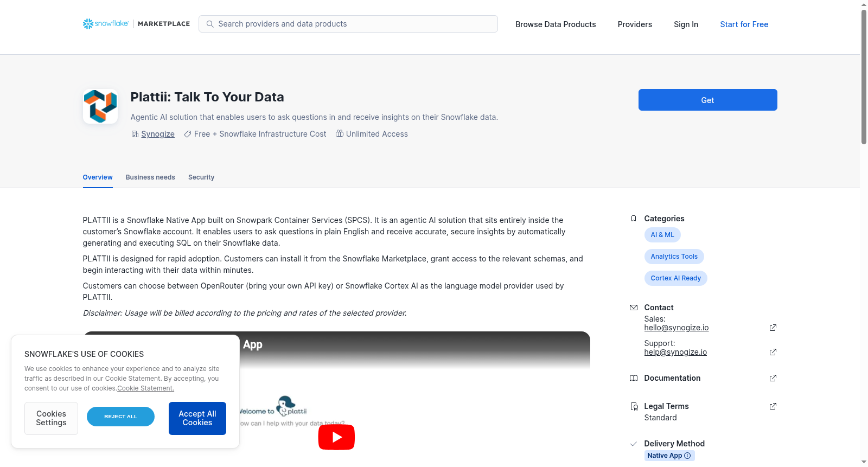Viewport: 868px width, 467px height.
Task: Click the Contact envelope icon
Action: (x=634, y=308)
